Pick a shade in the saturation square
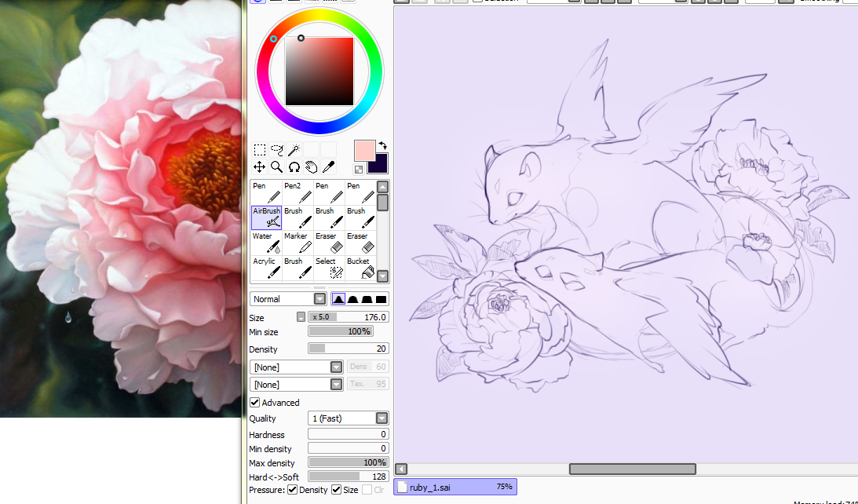Screen dimensions: 858x504 [x=319, y=71]
